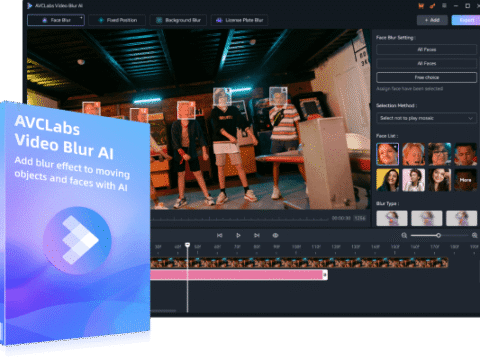Select the pink blur clip on timeline
Screen dimensions: 480x360
point(239,275)
